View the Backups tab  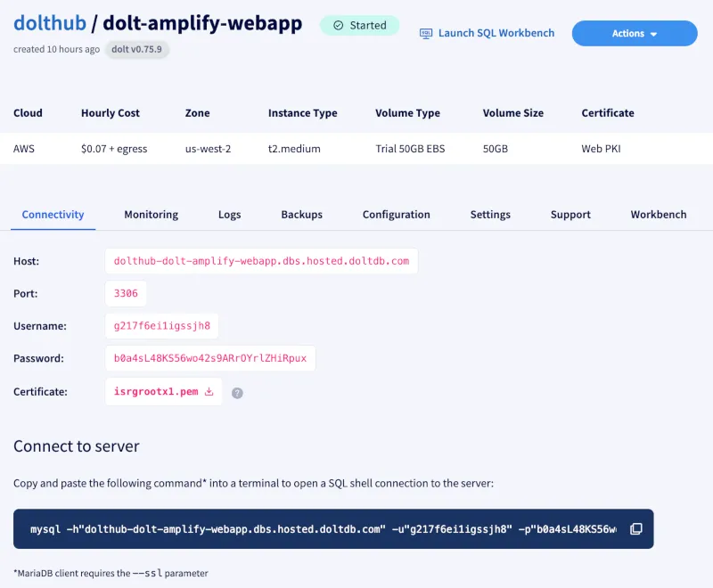pyautogui.click(x=301, y=214)
